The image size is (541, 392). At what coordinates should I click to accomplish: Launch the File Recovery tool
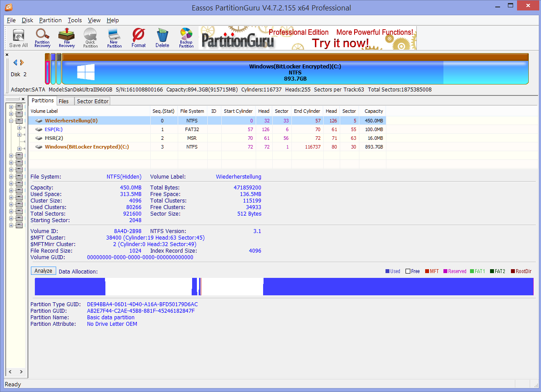click(67, 38)
